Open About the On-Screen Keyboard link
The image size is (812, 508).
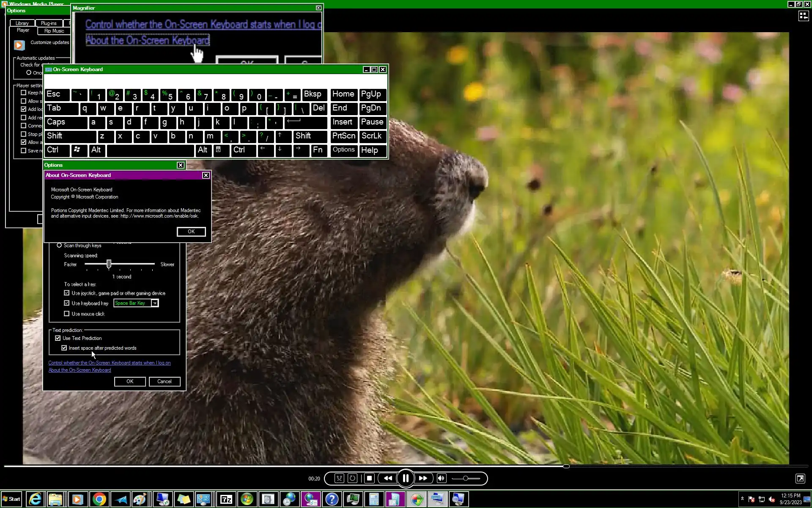pyautogui.click(x=80, y=370)
